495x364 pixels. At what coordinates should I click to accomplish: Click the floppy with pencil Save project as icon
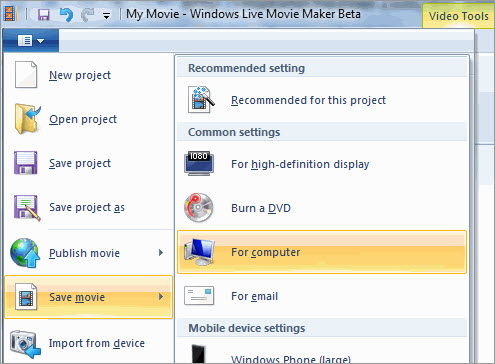click(x=27, y=207)
